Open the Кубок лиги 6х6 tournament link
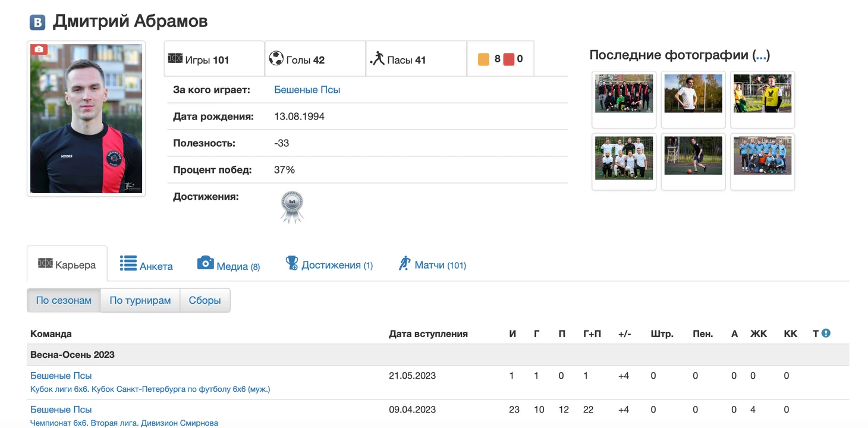Image resolution: width=868 pixels, height=428 pixels. pyautogui.click(x=150, y=389)
